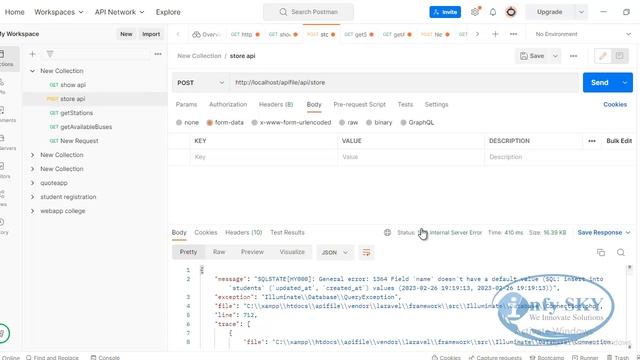Open the comments icon near Save
Screen dimensions: 640x360
tap(620, 56)
